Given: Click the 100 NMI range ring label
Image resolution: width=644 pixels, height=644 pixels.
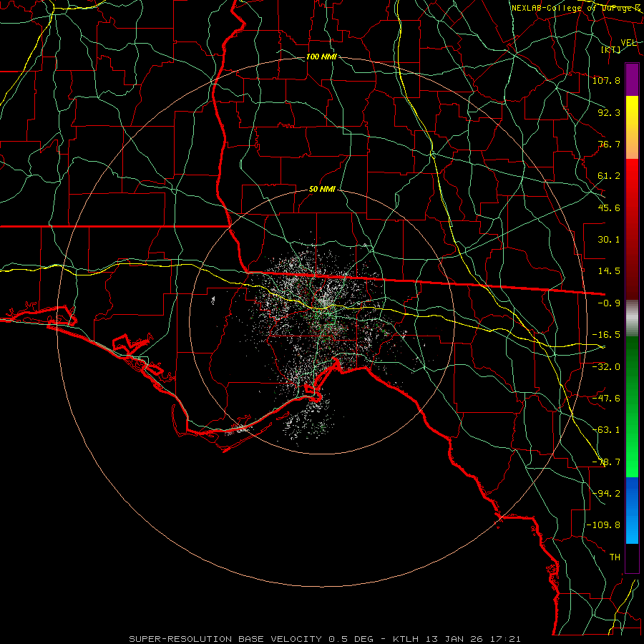Looking at the screenshot, I should pos(321,57).
